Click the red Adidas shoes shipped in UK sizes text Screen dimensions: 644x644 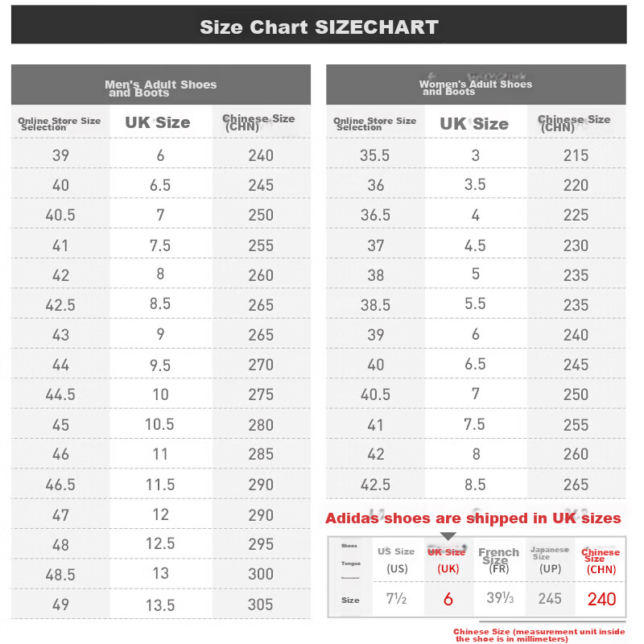(473, 518)
